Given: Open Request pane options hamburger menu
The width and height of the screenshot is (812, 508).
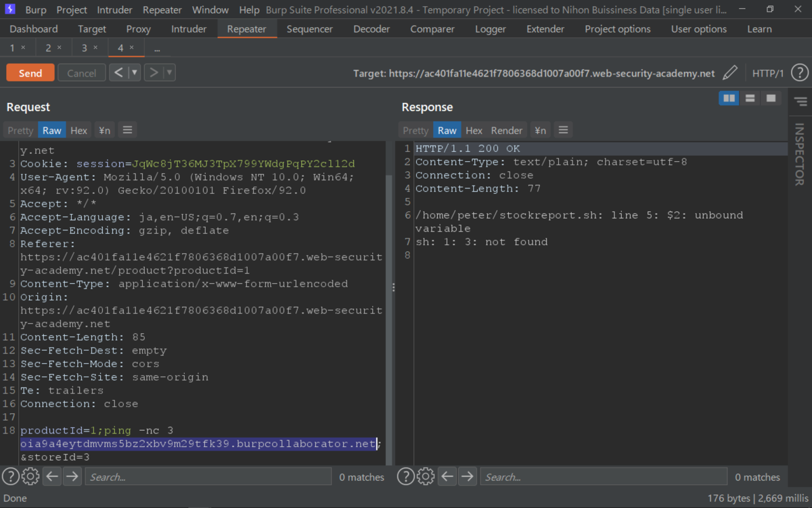Looking at the screenshot, I should pos(127,130).
